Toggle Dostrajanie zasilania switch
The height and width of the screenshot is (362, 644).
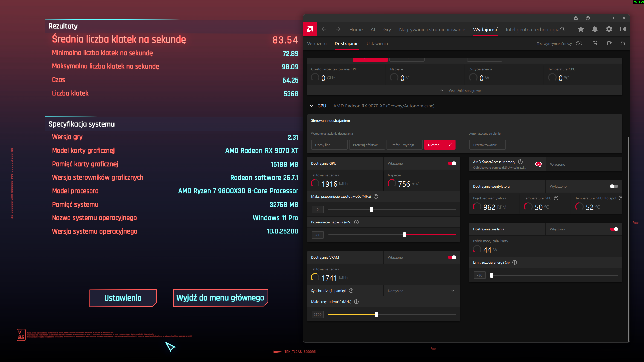click(x=614, y=229)
